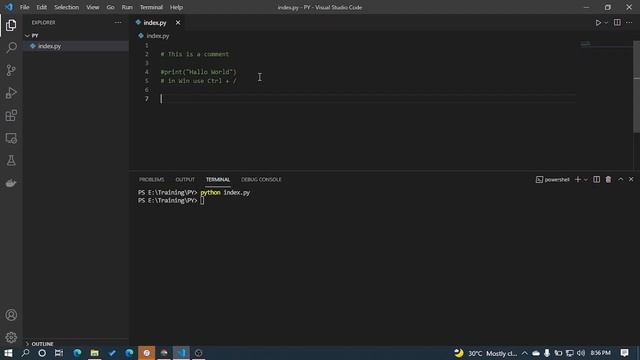Open Explorer views and more actions
Screen dimensions: 640x360
tap(118, 23)
